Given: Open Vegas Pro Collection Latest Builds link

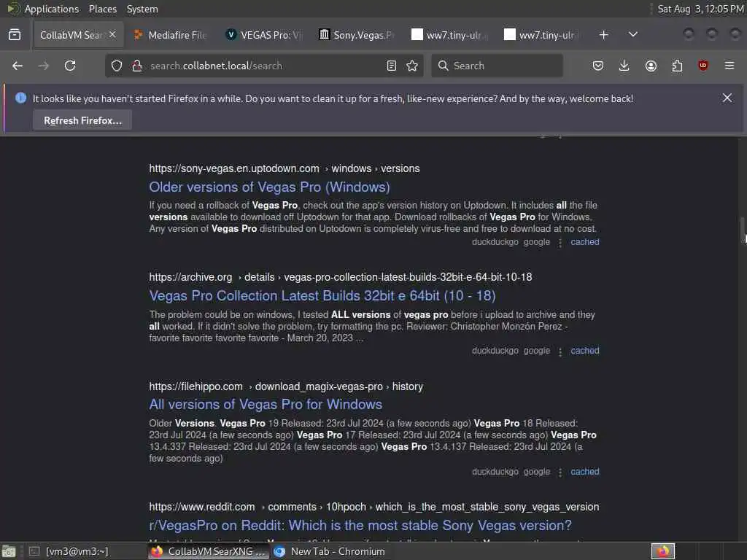Looking at the screenshot, I should click(322, 296).
